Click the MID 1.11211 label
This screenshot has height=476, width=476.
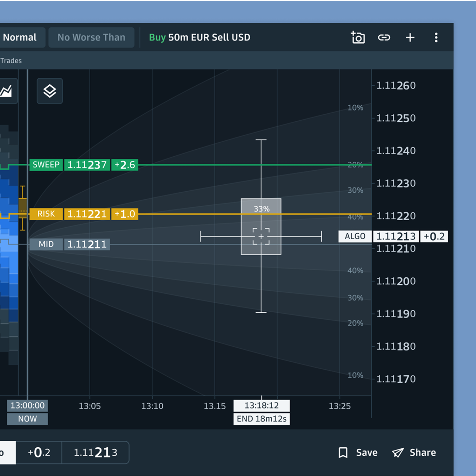(x=69, y=244)
